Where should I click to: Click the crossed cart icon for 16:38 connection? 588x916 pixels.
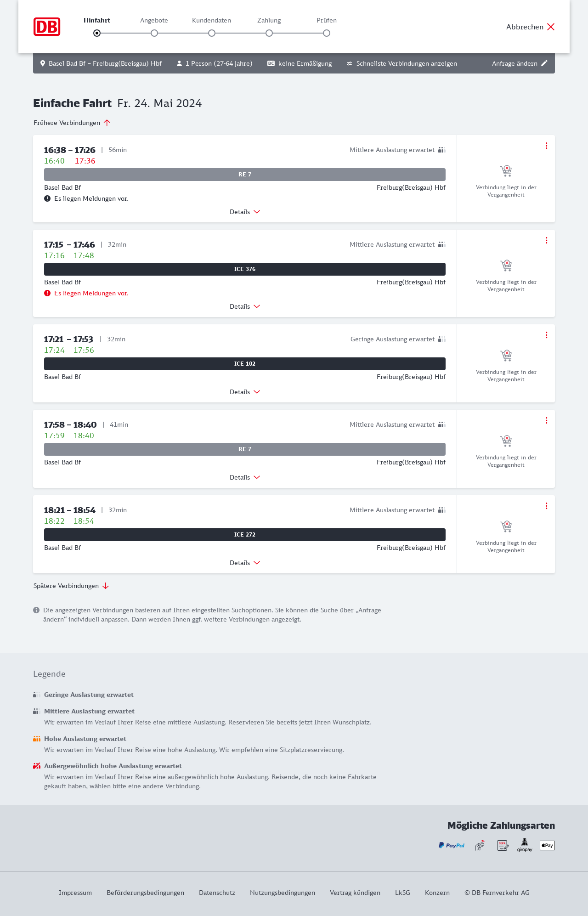point(506,171)
